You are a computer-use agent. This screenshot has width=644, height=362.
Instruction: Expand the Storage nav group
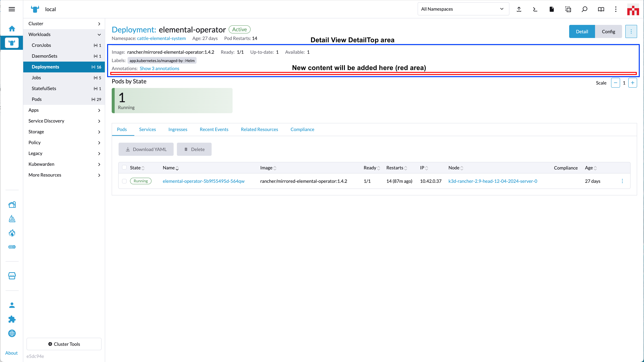tap(64, 132)
